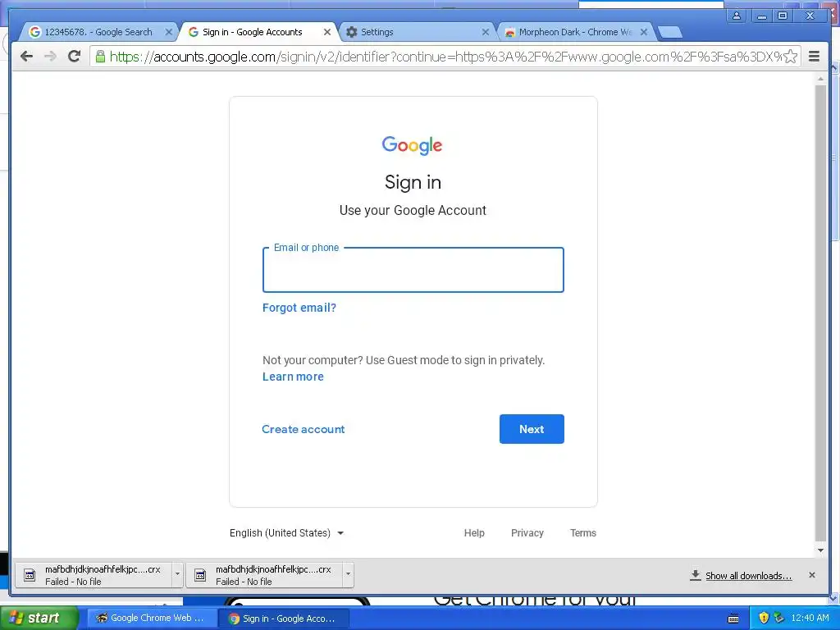Close the Morpheon Dark tab

pos(644,32)
